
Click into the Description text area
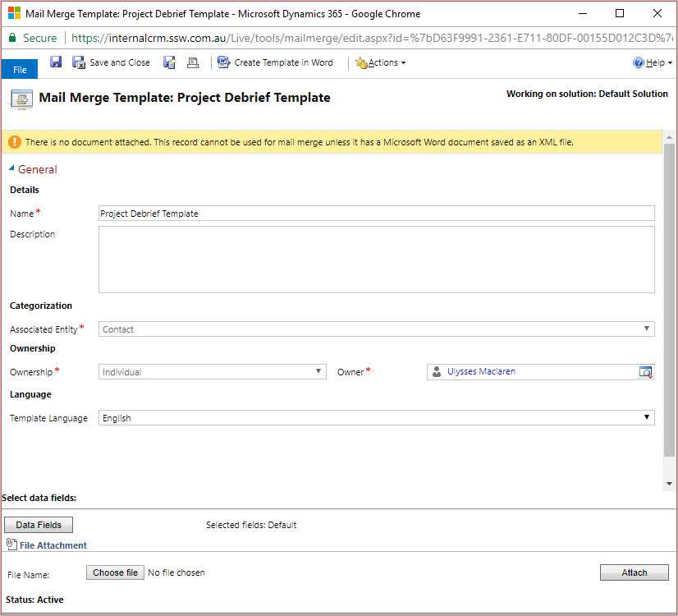(376, 260)
